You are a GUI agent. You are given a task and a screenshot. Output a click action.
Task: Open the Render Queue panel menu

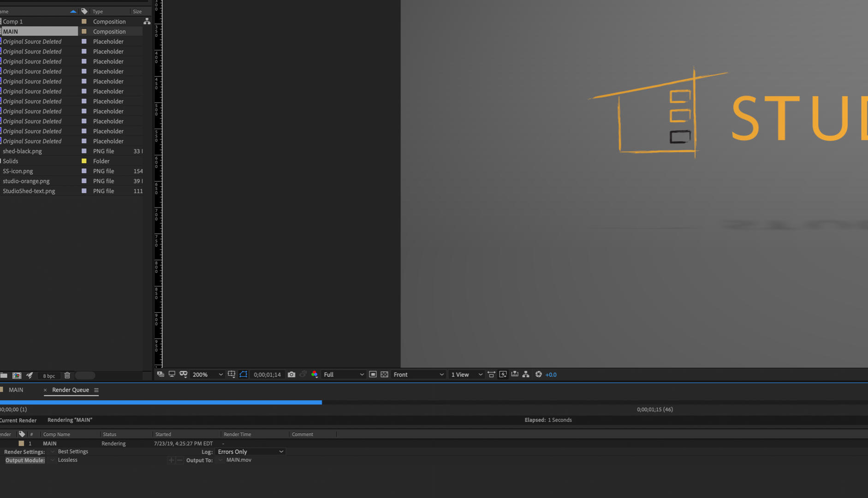(96, 390)
